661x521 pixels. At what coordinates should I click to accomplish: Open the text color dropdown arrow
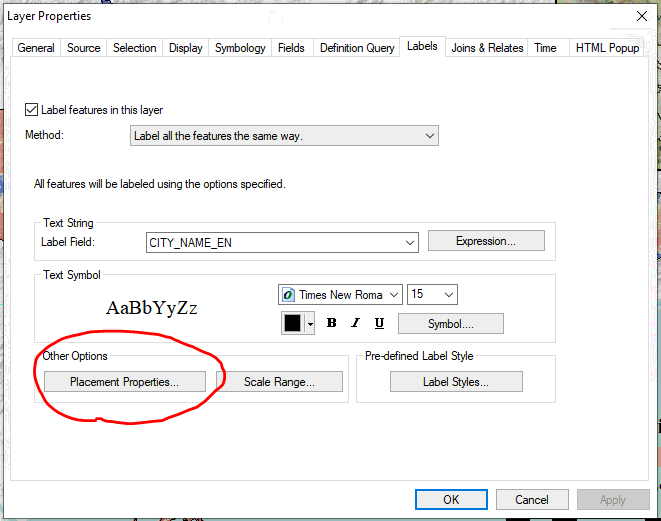(x=310, y=324)
